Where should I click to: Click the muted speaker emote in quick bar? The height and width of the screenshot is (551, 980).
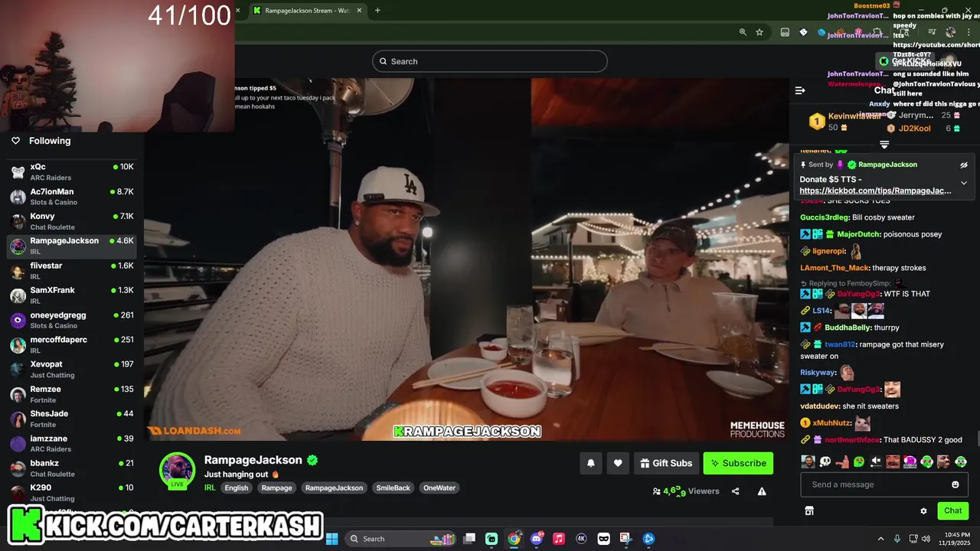876,461
